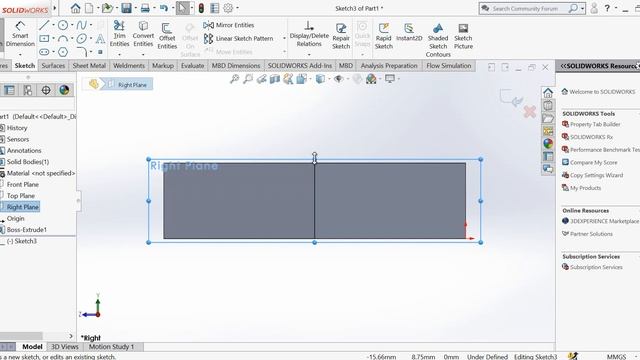Image resolution: width=640 pixels, height=360 pixels.
Task: Select the Corner Rectangle tool
Action: pos(44,39)
